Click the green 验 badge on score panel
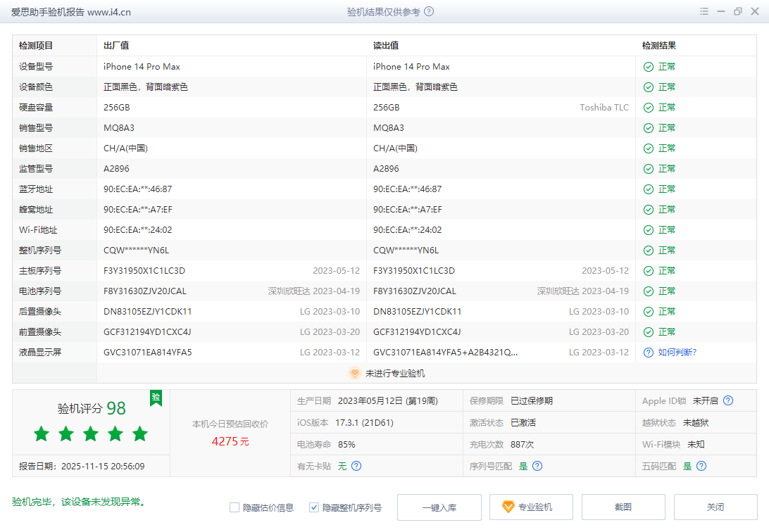 (x=156, y=398)
